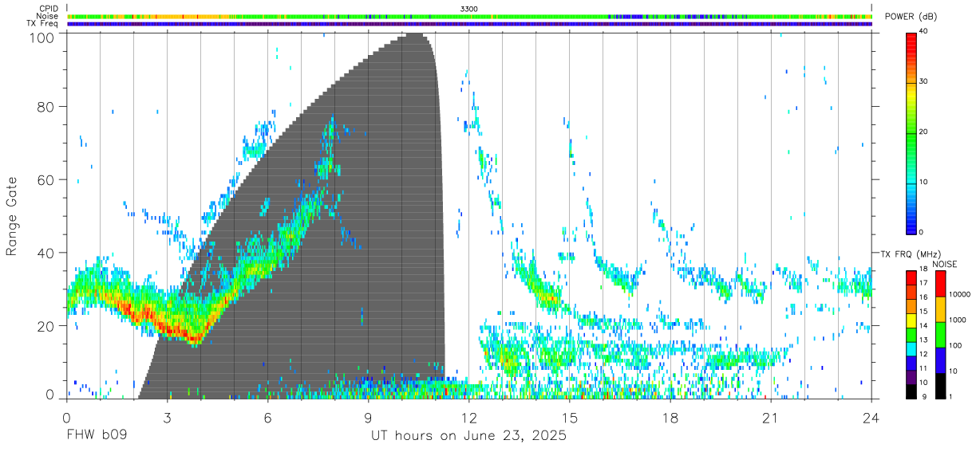Viewport: 980px width, 452px height.
Task: Click UT hours axis tick 12
Action: (469, 417)
